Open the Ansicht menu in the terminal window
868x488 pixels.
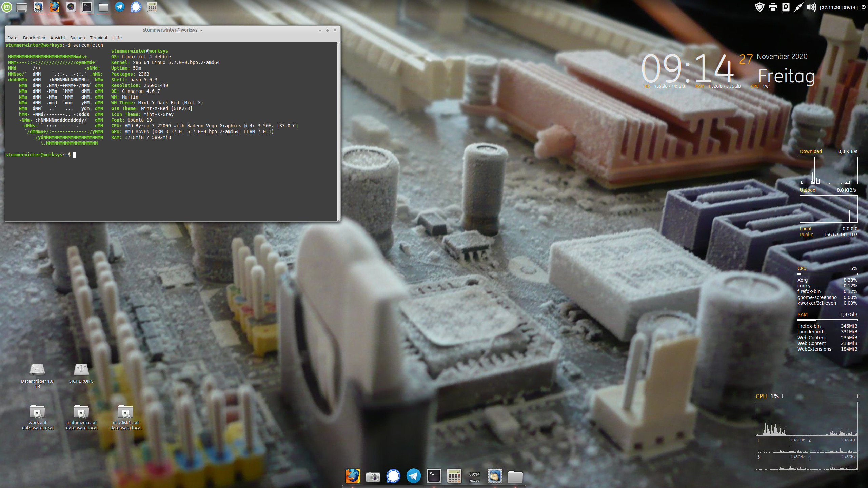pos(58,38)
